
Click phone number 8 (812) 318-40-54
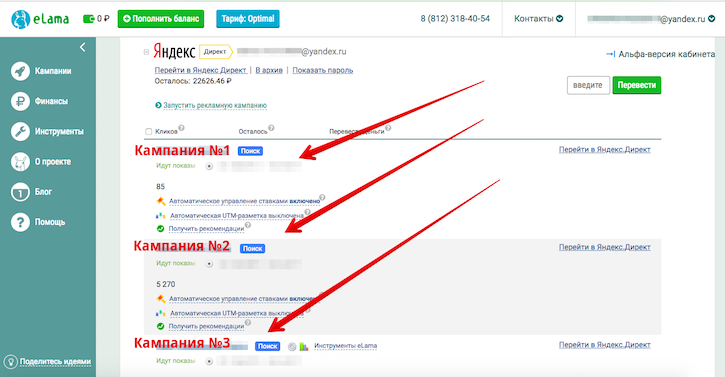coord(455,19)
